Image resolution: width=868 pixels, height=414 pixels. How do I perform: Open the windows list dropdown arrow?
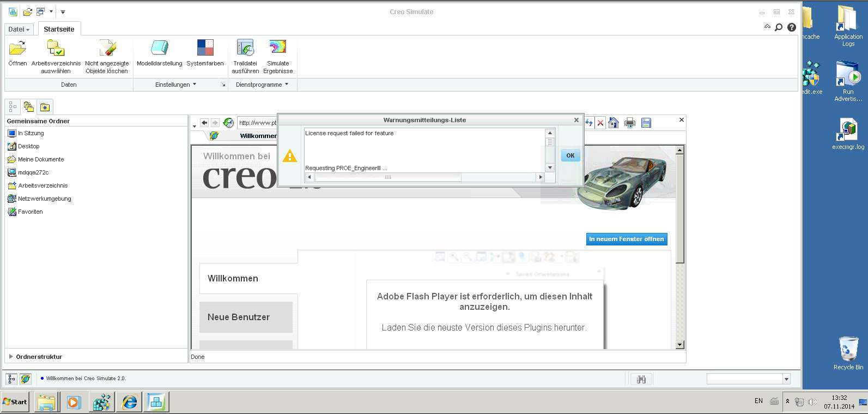[x=51, y=11]
